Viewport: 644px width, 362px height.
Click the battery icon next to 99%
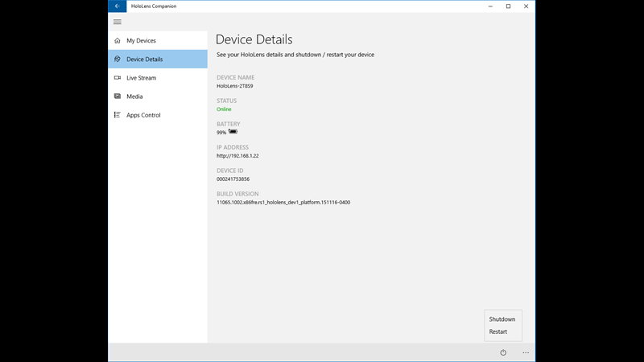[x=233, y=131]
